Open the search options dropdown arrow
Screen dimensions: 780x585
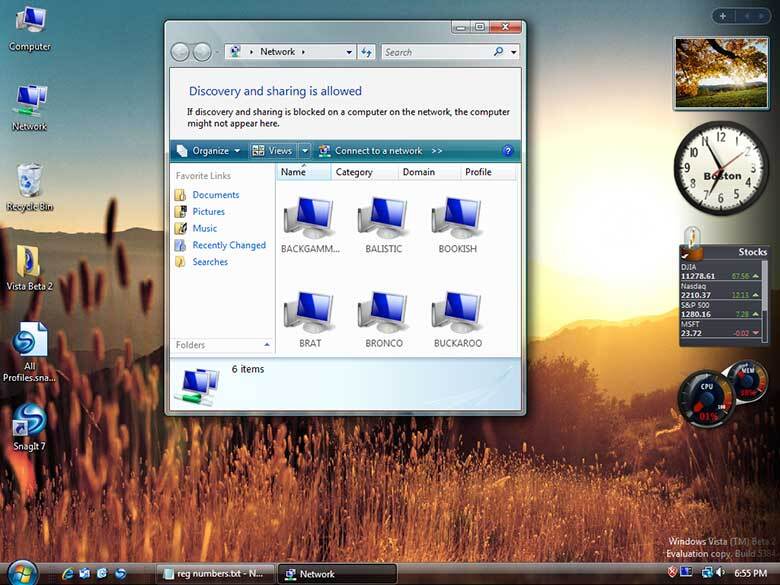pos(513,52)
